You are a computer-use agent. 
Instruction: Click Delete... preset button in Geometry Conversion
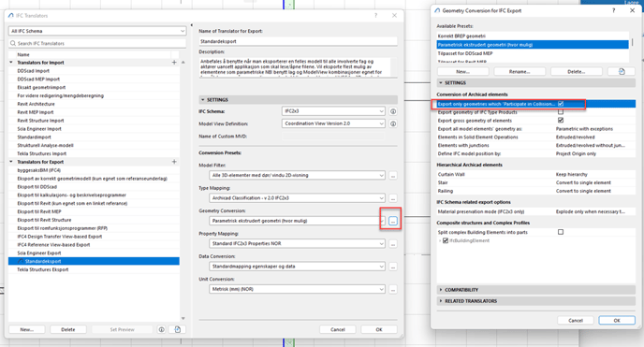tap(577, 71)
